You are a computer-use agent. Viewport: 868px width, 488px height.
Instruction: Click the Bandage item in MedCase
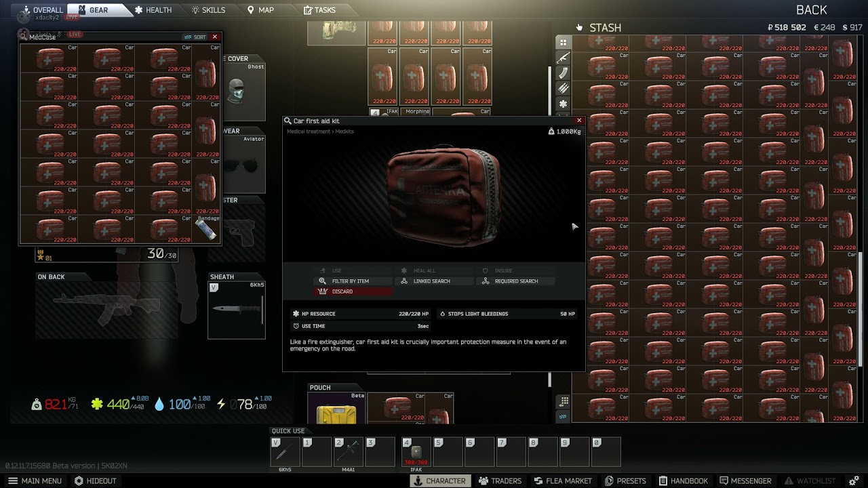[207, 228]
